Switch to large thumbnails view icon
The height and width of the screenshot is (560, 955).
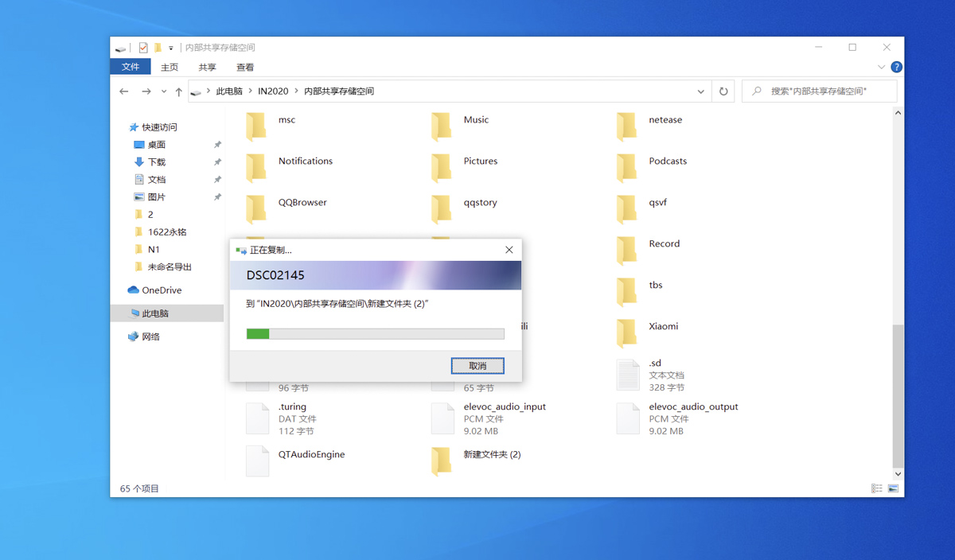[x=893, y=488]
